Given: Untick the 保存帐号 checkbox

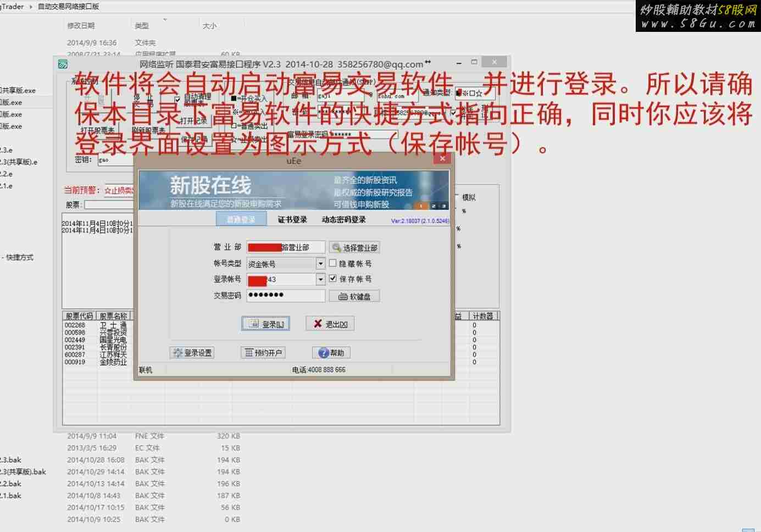Looking at the screenshot, I should [x=333, y=279].
